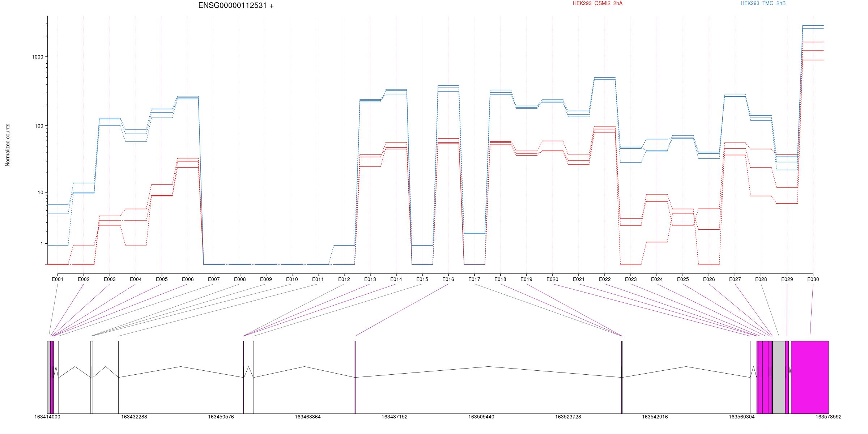
Task: Select the HEK293_TMG_2hB legend label
Action: click(763, 4)
